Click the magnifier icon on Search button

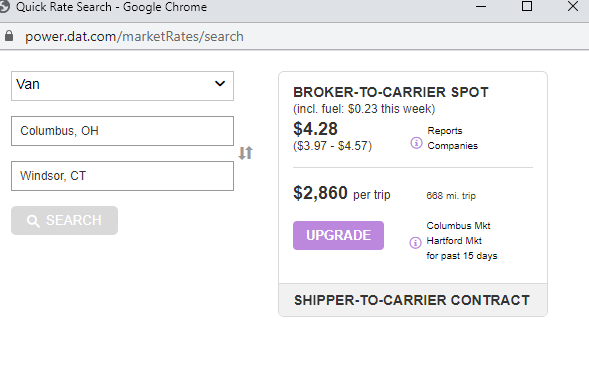coord(33,221)
